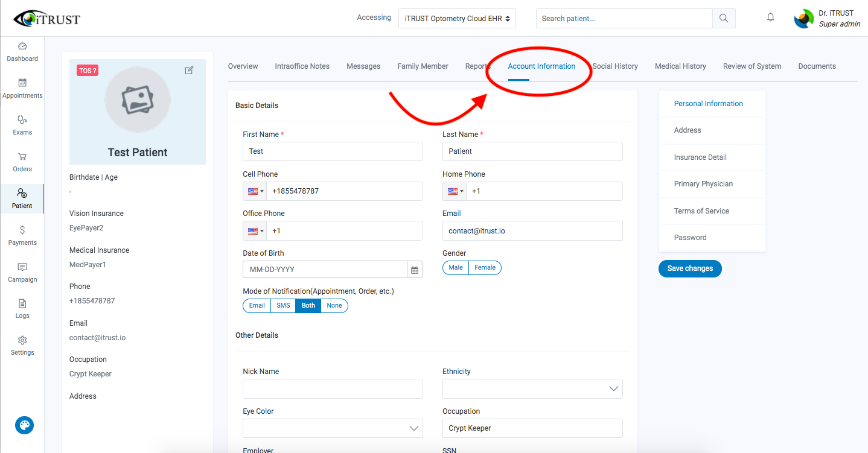Switch to the Family Member tab
Screen dimensions: 868x453
point(423,66)
